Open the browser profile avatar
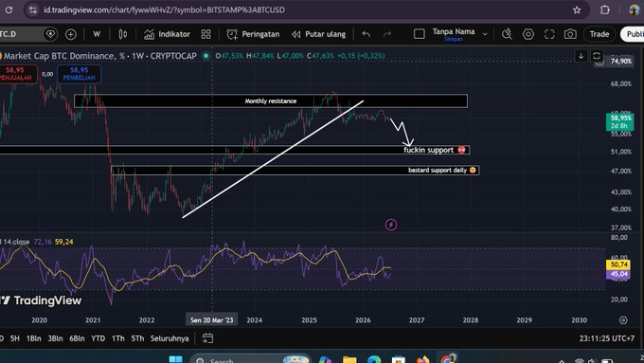The height and width of the screenshot is (363, 644). 635,9
